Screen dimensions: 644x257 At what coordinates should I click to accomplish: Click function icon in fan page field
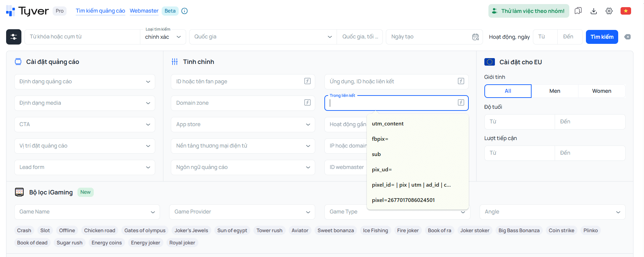coord(307,81)
